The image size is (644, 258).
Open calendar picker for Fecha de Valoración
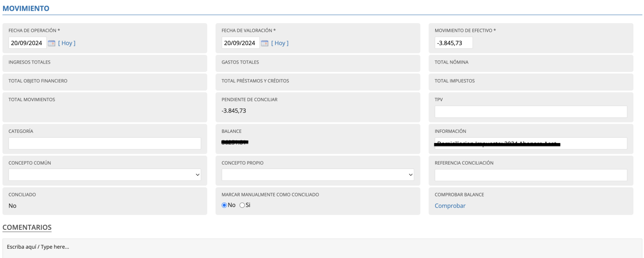point(264,43)
